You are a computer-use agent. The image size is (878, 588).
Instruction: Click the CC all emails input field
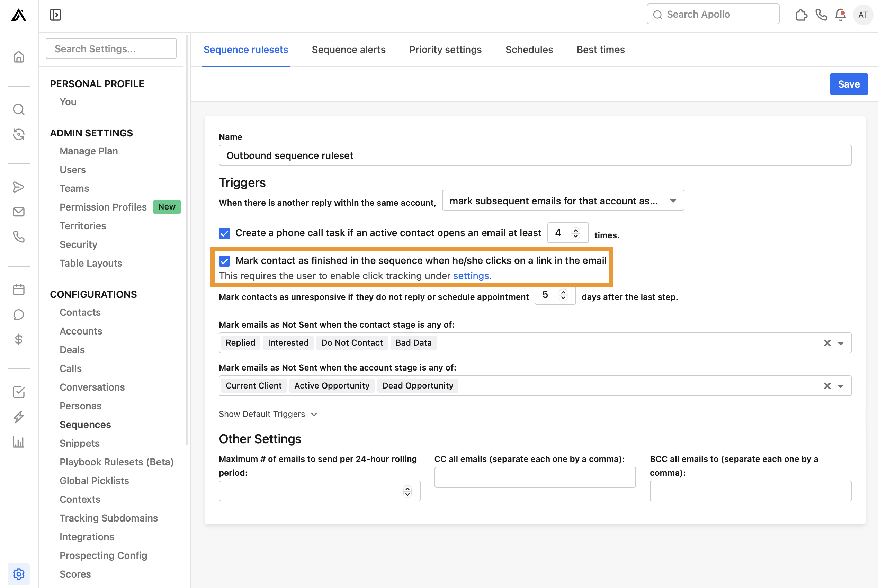pos(535,478)
